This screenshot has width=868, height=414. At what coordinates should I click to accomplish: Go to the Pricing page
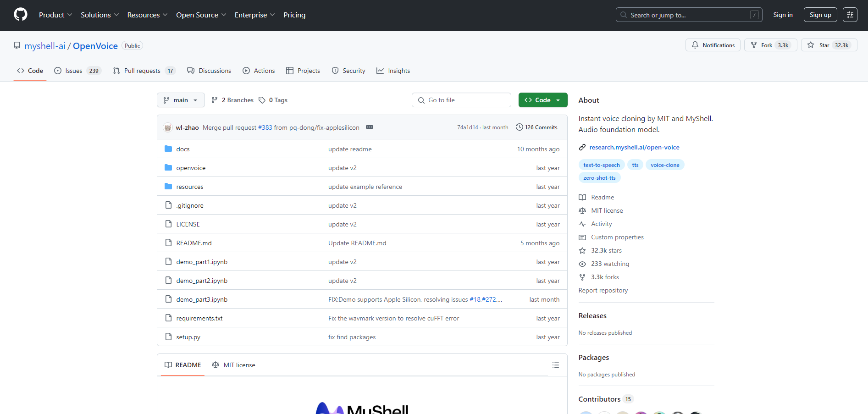coord(294,15)
